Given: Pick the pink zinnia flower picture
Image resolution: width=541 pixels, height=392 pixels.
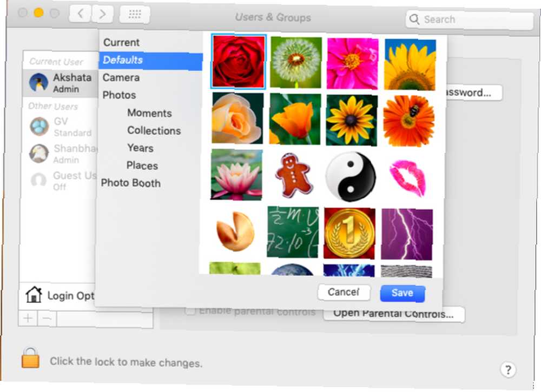Looking at the screenshot, I should (353, 64).
